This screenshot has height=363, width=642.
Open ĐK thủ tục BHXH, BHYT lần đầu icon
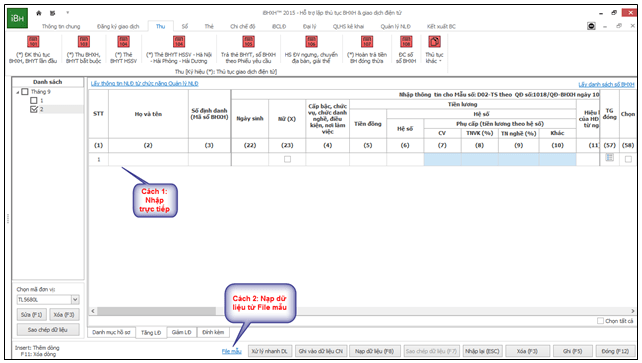click(x=33, y=42)
